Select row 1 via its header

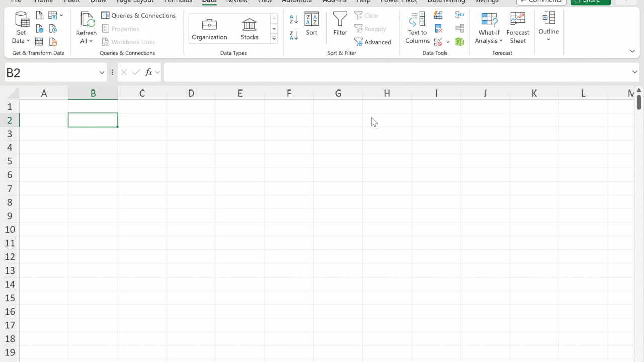pos(10,107)
